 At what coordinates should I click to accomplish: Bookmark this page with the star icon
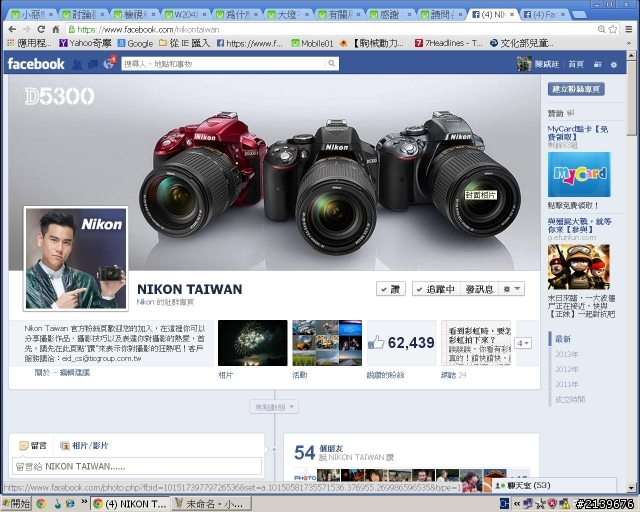point(613,29)
